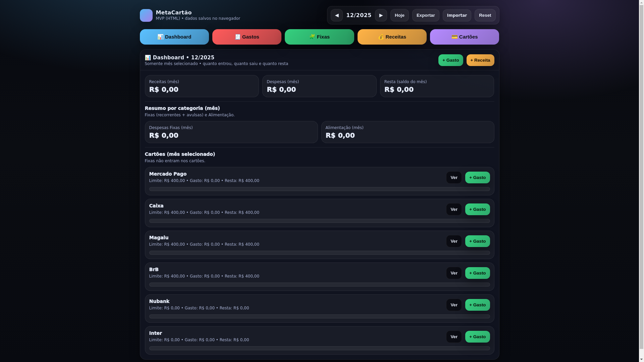View Inter card details
The image size is (644, 362).
click(454, 337)
